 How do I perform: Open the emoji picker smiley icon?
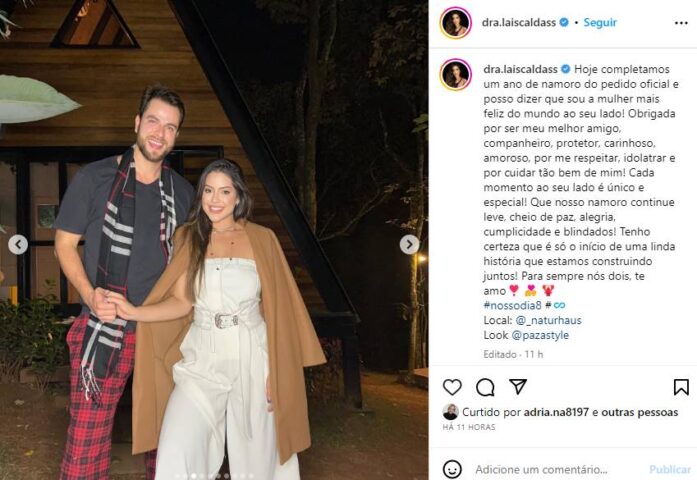[x=453, y=469]
